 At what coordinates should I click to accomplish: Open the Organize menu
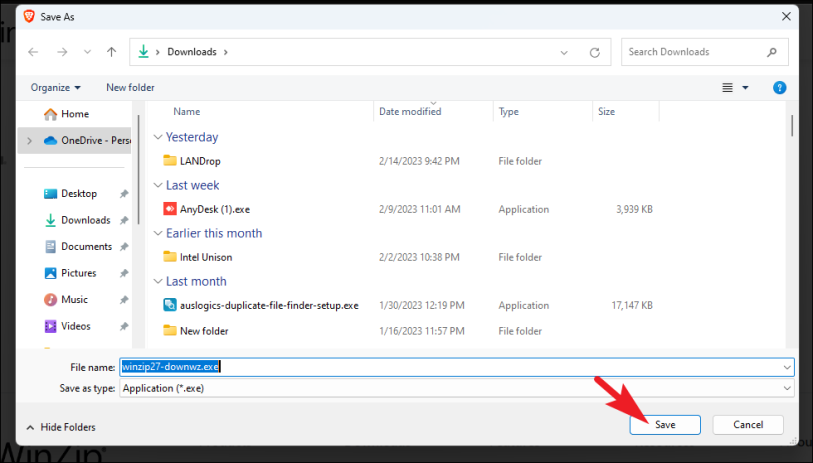click(x=56, y=88)
